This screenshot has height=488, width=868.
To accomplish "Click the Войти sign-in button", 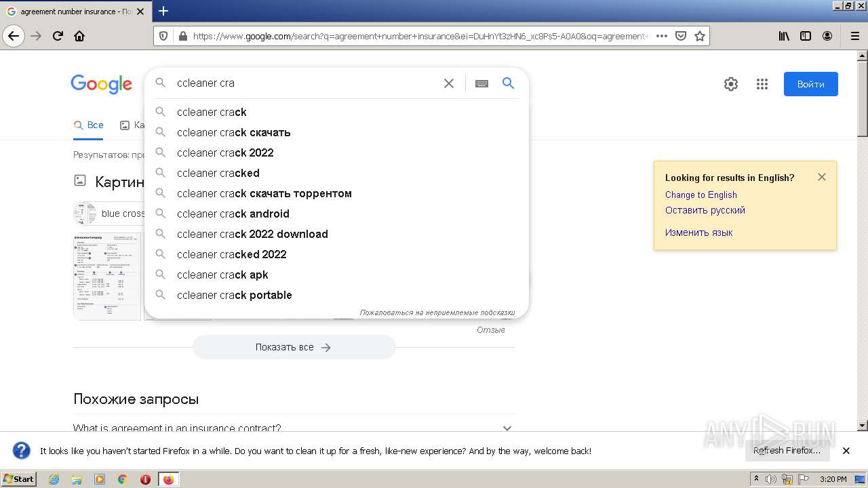I will [810, 84].
